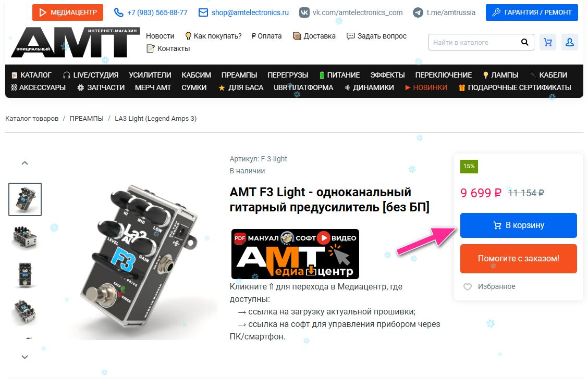The height and width of the screenshot is (379, 588).
Task: Select the second product thumbnail image
Action: point(25,237)
